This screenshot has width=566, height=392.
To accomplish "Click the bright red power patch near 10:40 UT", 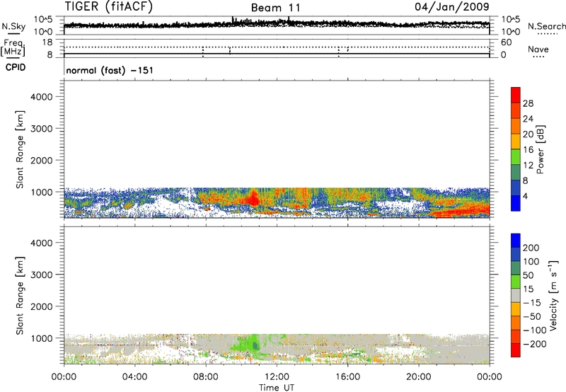I will point(254,198).
